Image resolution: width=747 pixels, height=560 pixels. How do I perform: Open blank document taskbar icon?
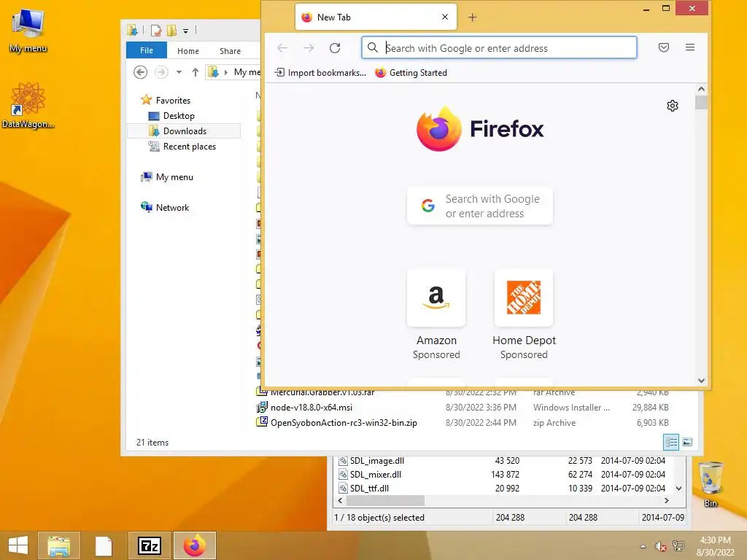104,545
